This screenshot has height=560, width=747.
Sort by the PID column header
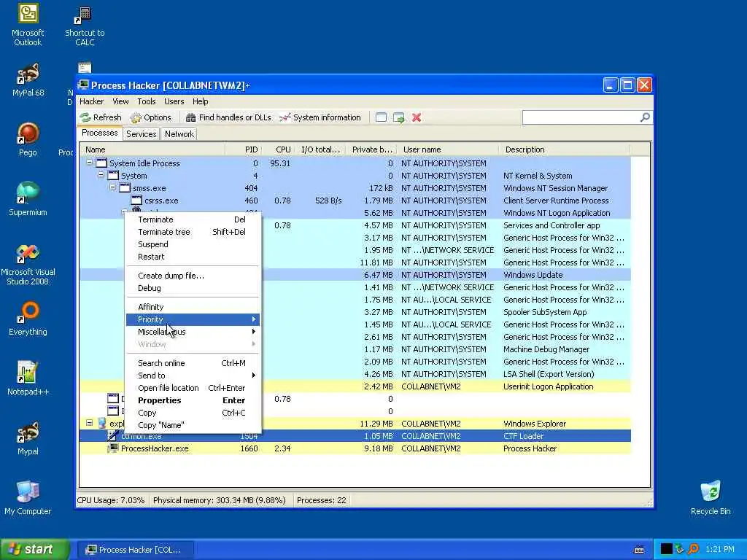pos(242,149)
